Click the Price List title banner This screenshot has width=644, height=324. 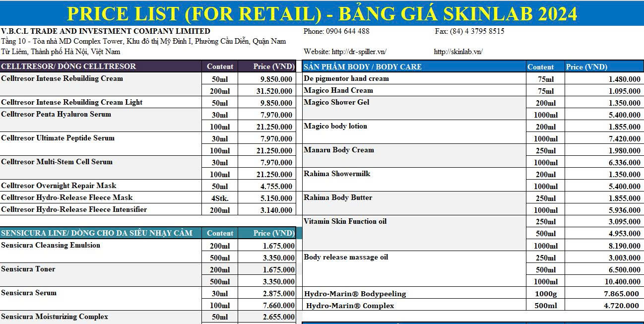pyautogui.click(x=322, y=13)
